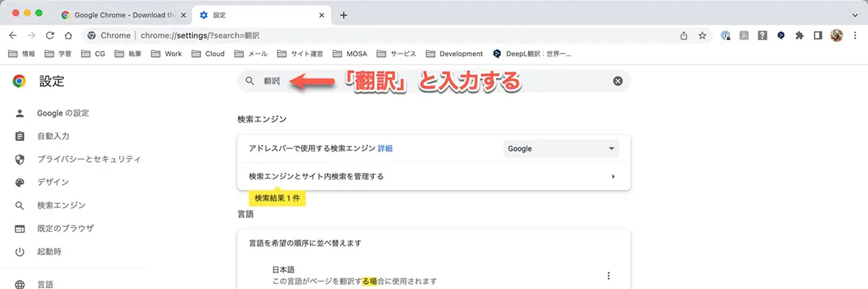Open 検索エンジン section in sidebar
The image size is (868, 289).
(x=61, y=205)
